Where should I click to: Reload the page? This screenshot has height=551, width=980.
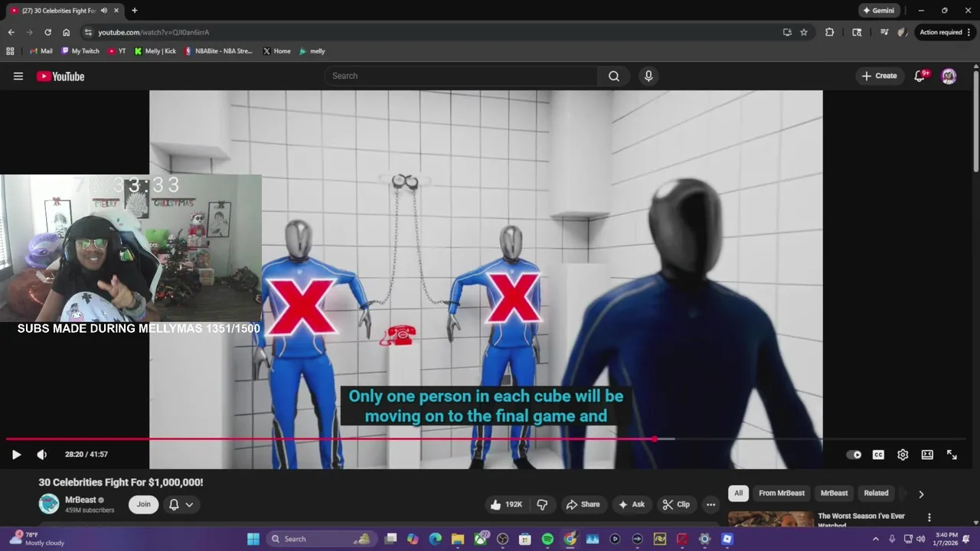click(x=47, y=32)
